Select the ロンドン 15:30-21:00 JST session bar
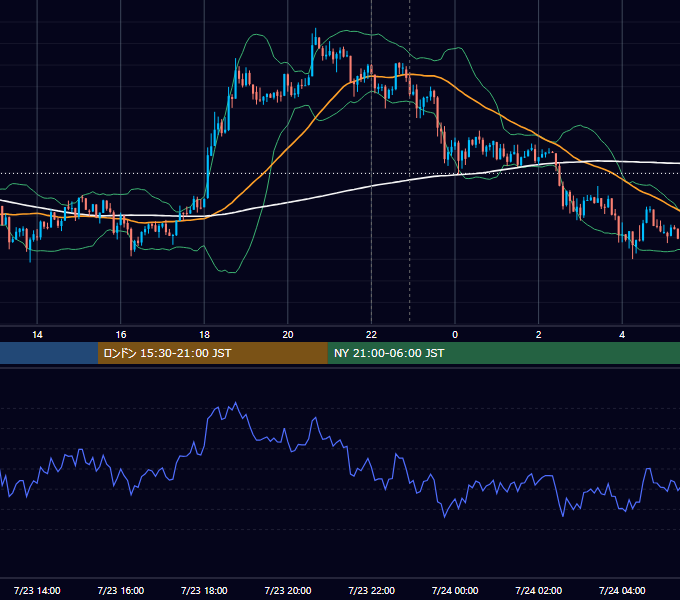 [x=212, y=353]
